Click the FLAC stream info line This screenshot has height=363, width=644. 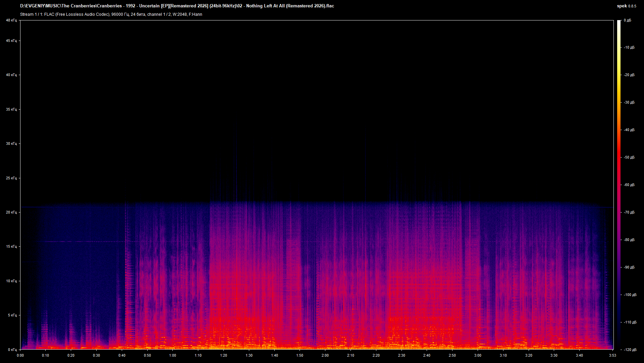pos(111,14)
